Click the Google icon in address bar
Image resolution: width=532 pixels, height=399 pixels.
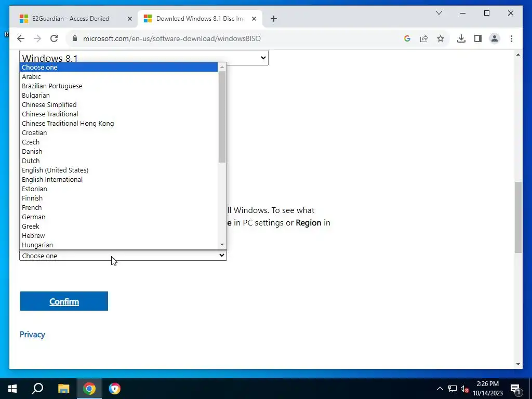pos(407,38)
